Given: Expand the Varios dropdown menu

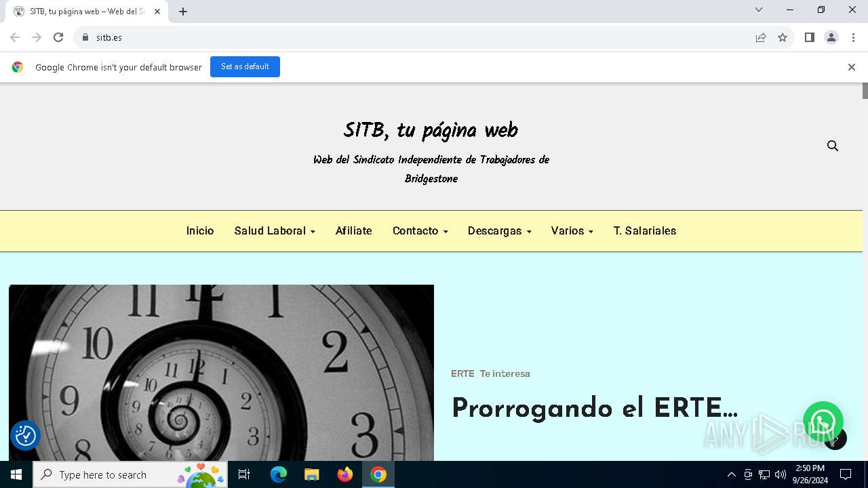Looking at the screenshot, I should tap(572, 231).
